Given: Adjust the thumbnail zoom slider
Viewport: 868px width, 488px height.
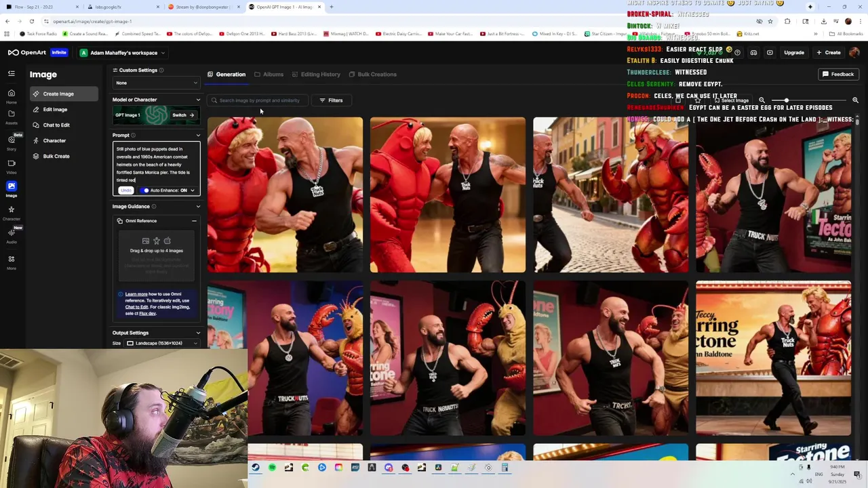Looking at the screenshot, I should click(808, 100).
